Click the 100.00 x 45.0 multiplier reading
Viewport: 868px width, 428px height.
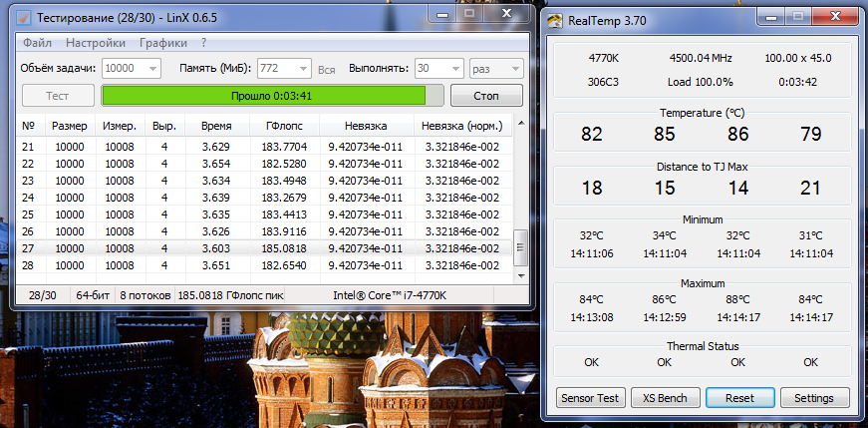[x=797, y=58]
